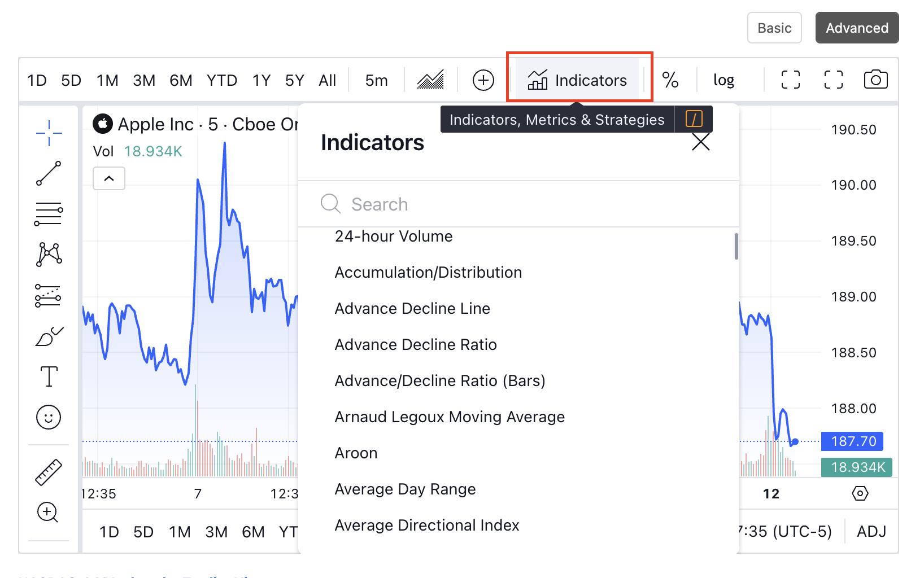Select the YTD timeframe
Viewport: 924px width, 578px height.
pos(221,80)
